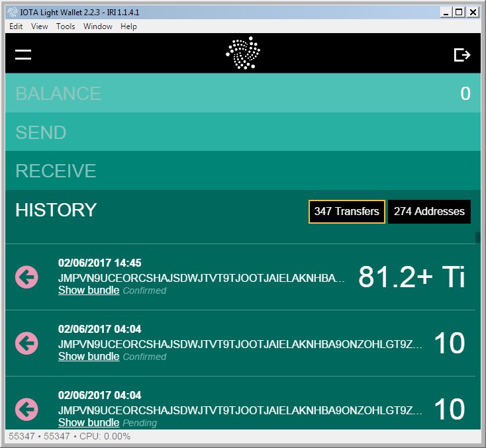Click the history list scrollbar thumb
Viewport: 486px width, 448px height.
pyautogui.click(x=478, y=238)
